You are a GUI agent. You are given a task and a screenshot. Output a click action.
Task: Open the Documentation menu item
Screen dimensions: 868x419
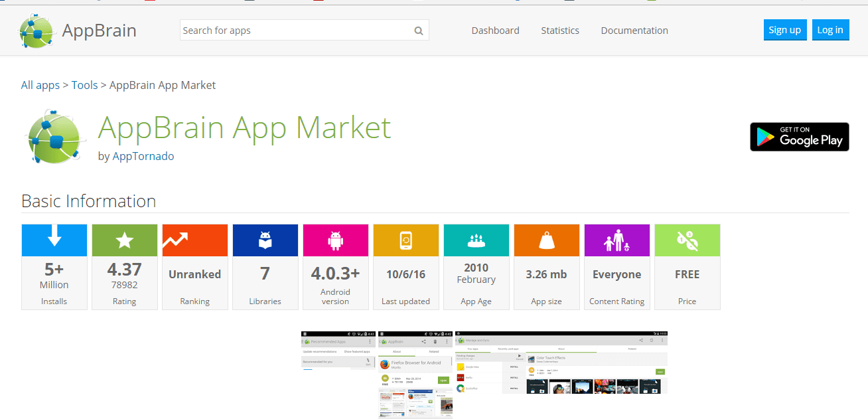pyautogui.click(x=634, y=31)
